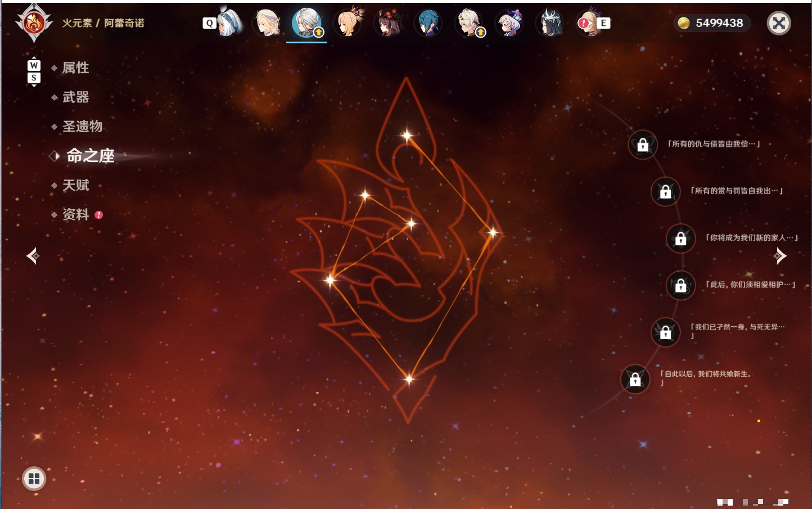Open constellation 「你将成为我们新的家人…」

point(752,237)
